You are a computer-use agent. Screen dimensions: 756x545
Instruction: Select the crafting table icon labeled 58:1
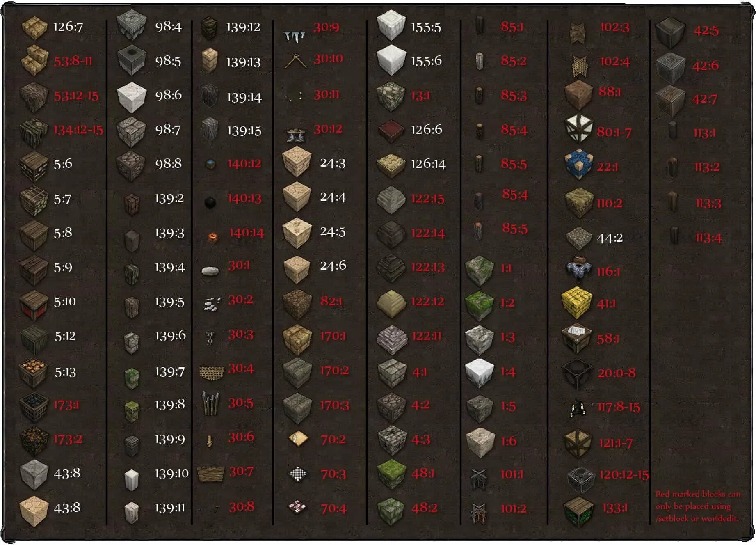577,338
